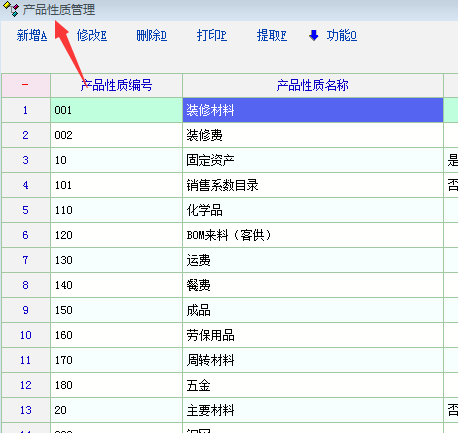Click the 运费 name cell
The image size is (458, 433).
coord(313,260)
